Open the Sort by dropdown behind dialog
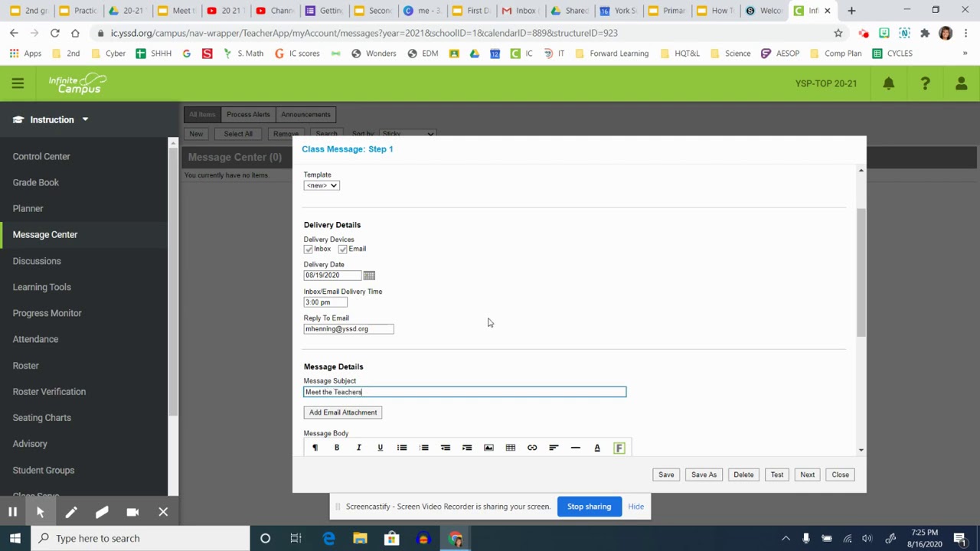This screenshot has height=551, width=980. [x=408, y=134]
